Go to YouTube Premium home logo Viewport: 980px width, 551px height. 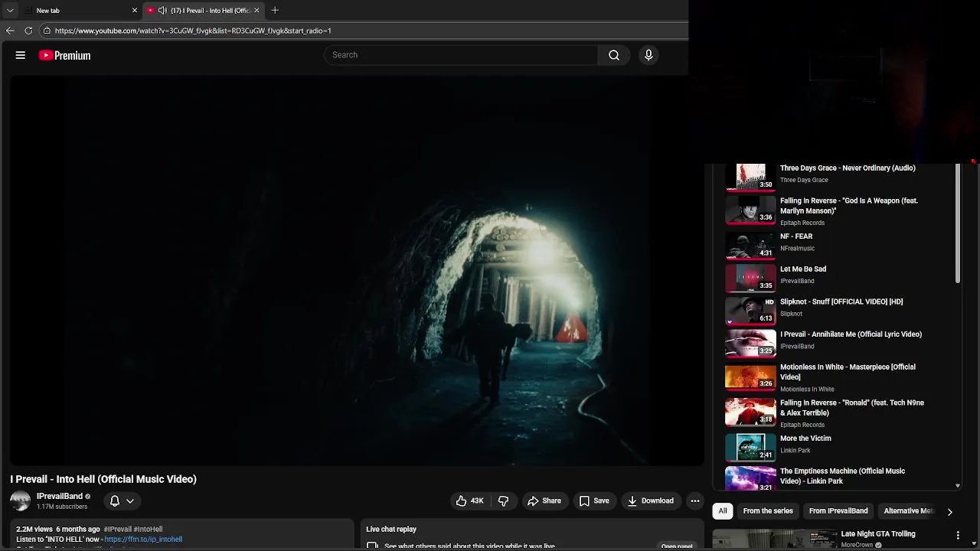tap(65, 55)
